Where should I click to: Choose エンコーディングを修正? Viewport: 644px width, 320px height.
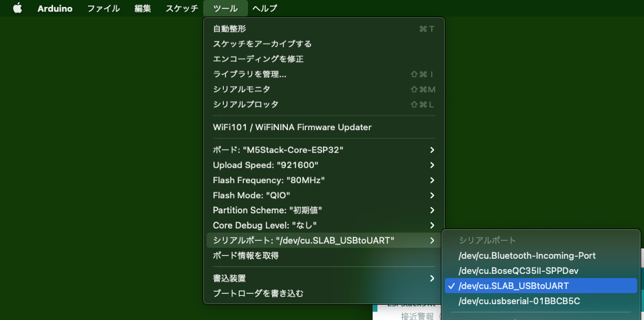[324, 59]
